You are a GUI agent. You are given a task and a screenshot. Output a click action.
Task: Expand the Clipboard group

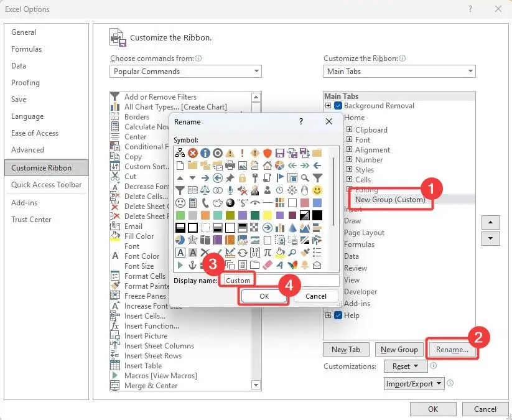349,129
